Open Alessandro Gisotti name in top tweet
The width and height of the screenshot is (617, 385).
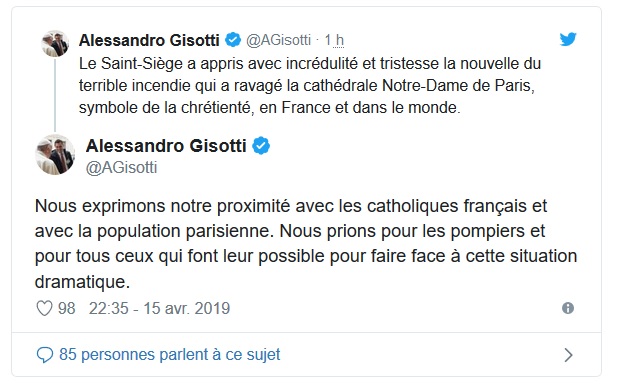click(149, 40)
